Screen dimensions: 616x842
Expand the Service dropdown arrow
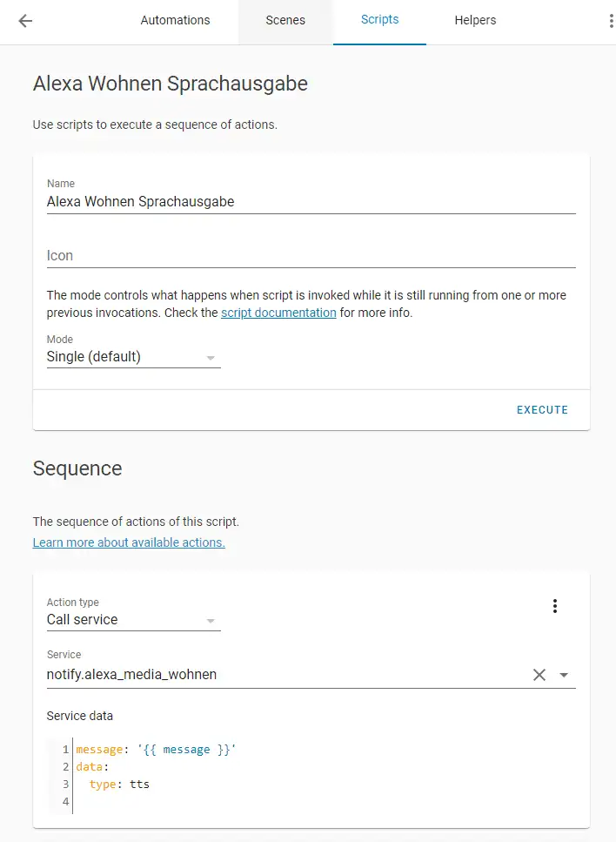coord(564,675)
